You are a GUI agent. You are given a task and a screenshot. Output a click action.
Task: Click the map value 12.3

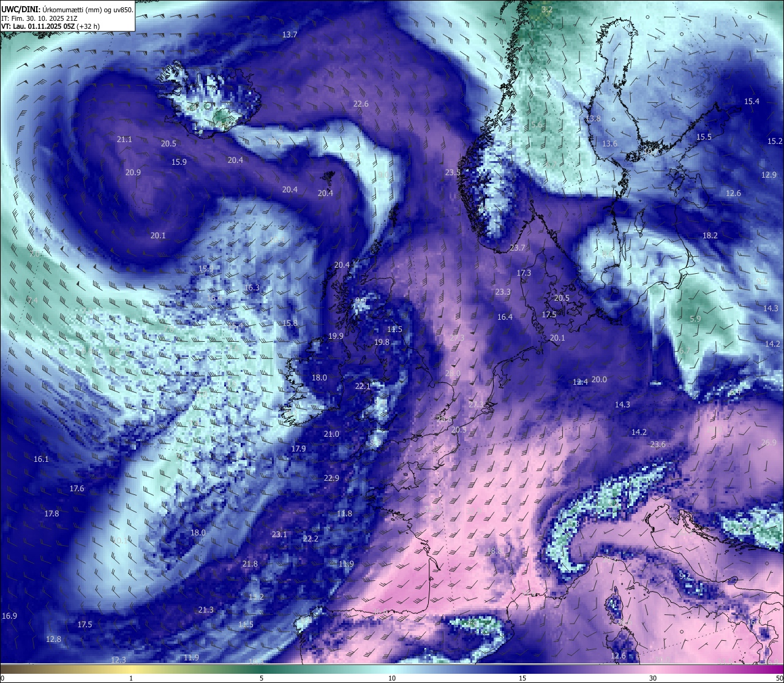pyautogui.click(x=118, y=660)
